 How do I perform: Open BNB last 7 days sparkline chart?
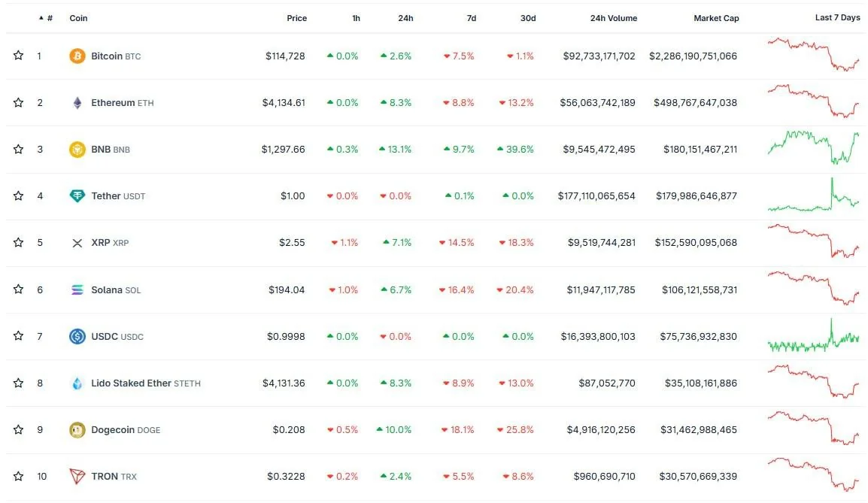(813, 147)
